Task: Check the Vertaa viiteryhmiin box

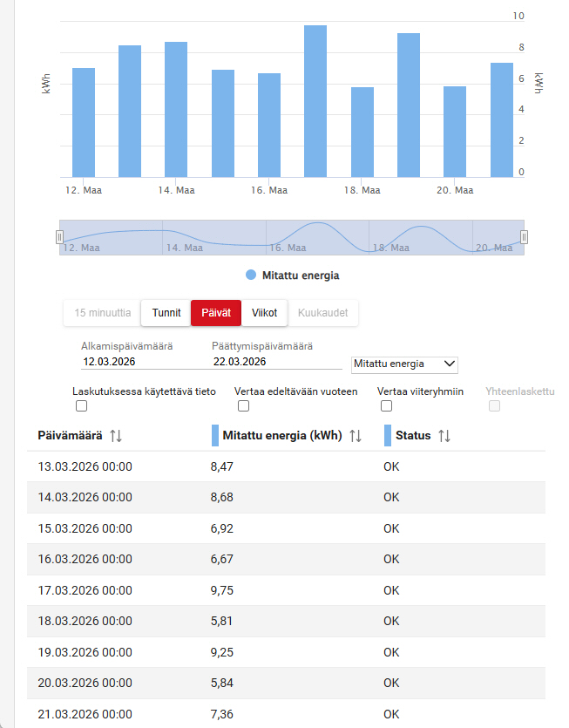Action: click(387, 406)
